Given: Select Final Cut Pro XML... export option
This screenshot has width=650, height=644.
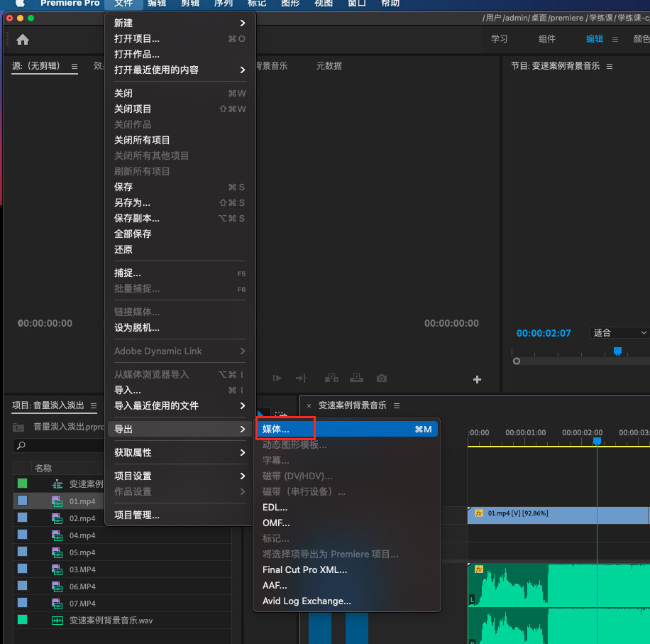Looking at the screenshot, I should (304, 569).
